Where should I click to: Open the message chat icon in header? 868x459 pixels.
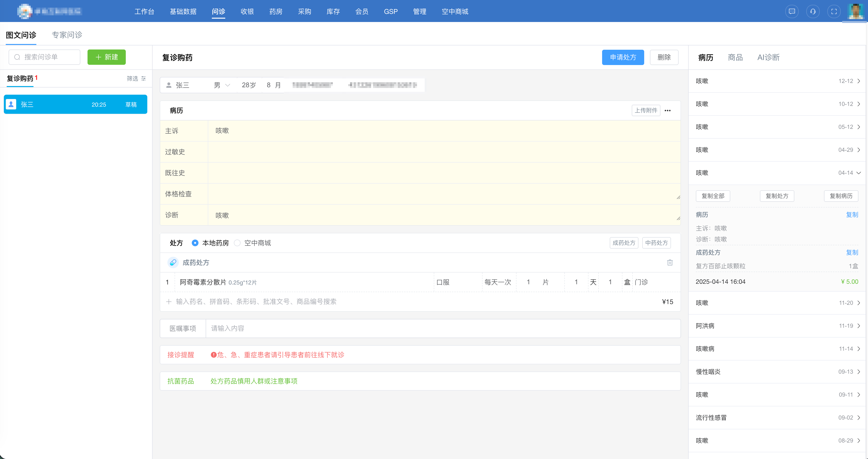(x=792, y=11)
